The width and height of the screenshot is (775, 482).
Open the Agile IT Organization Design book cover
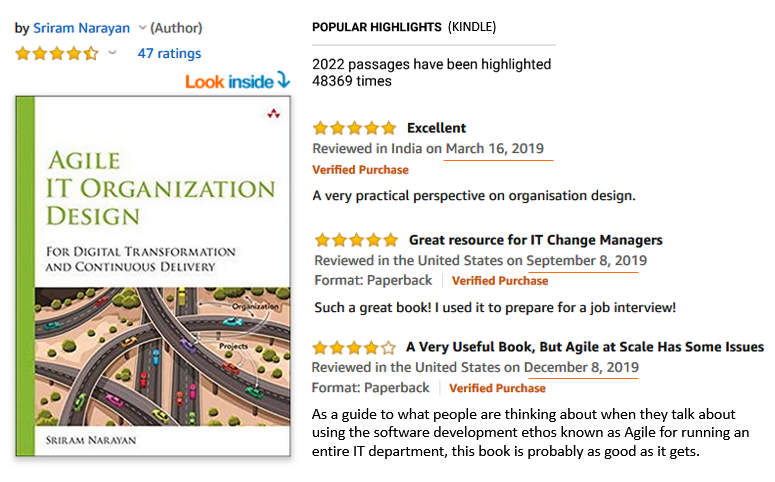[153, 276]
